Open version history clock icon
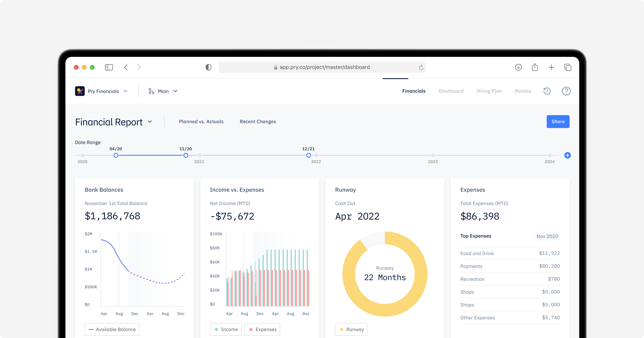Image resolution: width=644 pixels, height=338 pixels. [x=547, y=91]
